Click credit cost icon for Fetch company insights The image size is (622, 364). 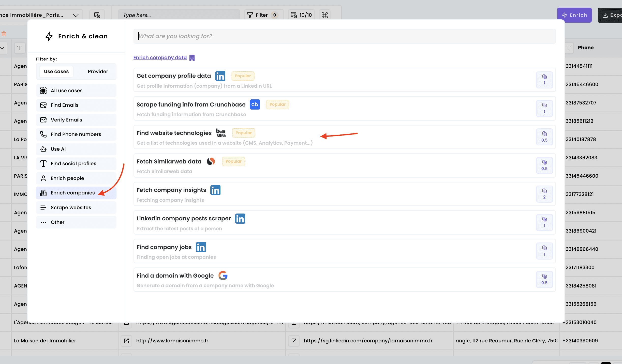544,194
